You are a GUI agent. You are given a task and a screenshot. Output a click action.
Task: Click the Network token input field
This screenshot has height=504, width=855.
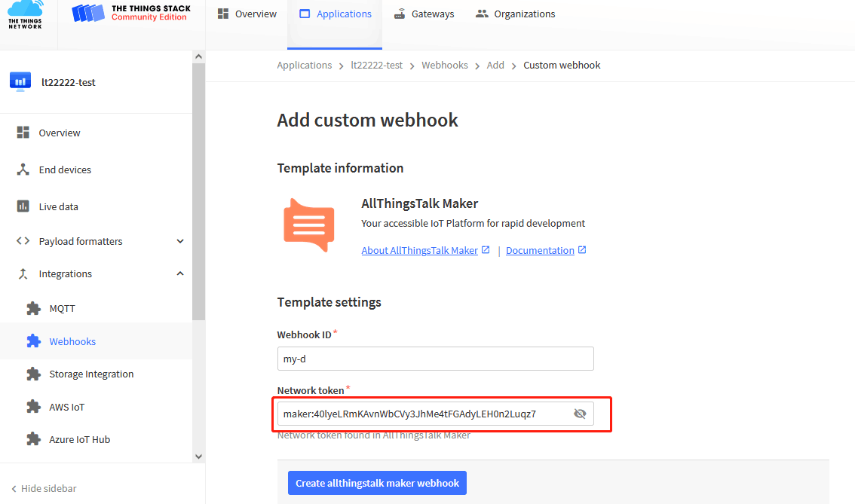(x=435, y=414)
